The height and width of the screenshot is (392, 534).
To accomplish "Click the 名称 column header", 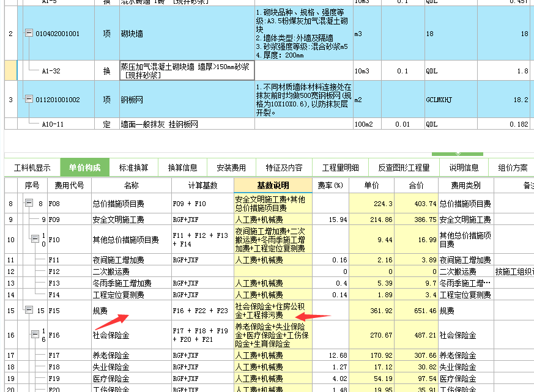I will click(132, 185).
